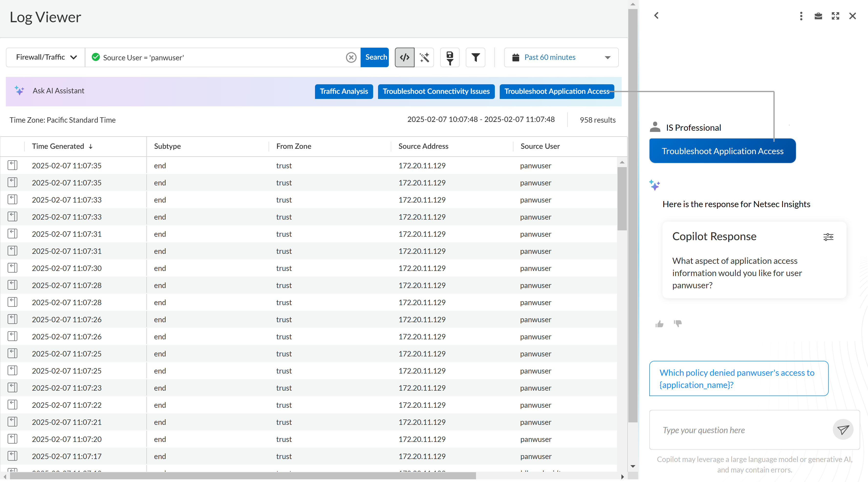Select the suggested policy denied question
This screenshot has width=868, height=482.
(738, 379)
